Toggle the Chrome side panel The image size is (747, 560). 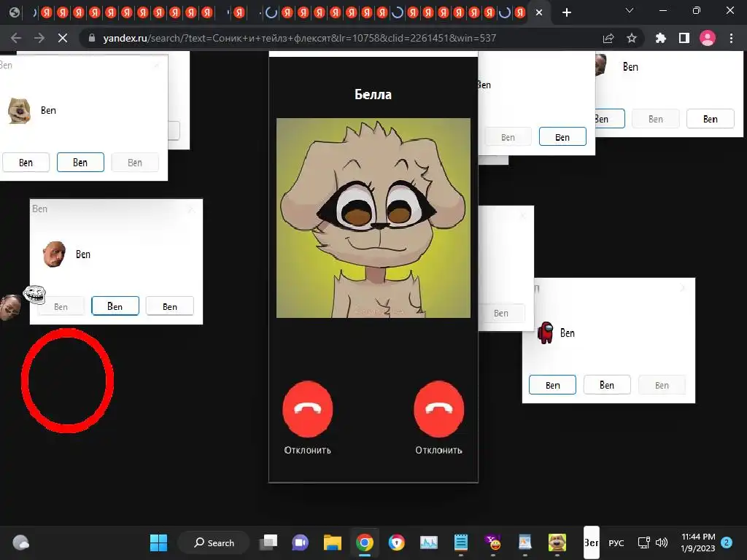pyautogui.click(x=684, y=38)
